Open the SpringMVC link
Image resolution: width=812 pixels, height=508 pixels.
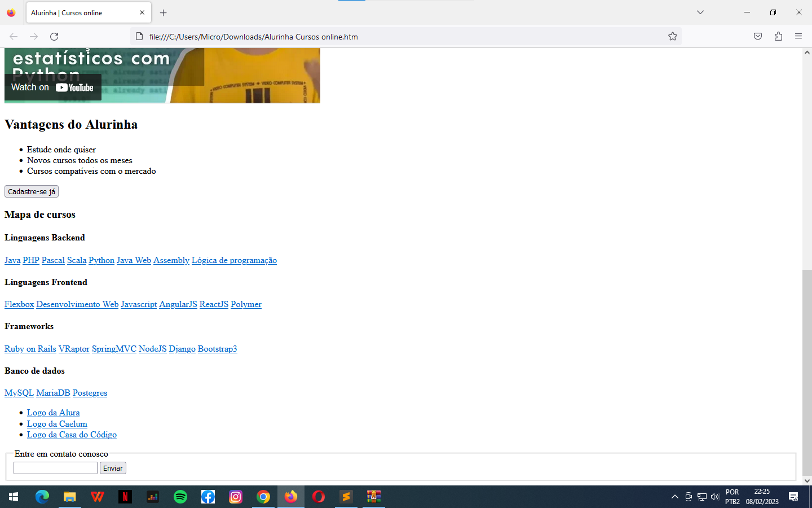click(x=114, y=349)
